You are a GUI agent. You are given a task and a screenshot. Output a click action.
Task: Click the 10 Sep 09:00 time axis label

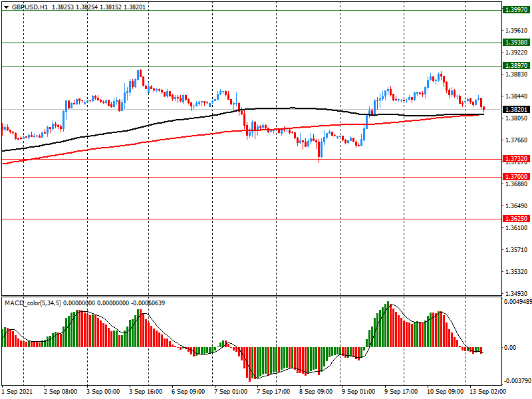445,392
